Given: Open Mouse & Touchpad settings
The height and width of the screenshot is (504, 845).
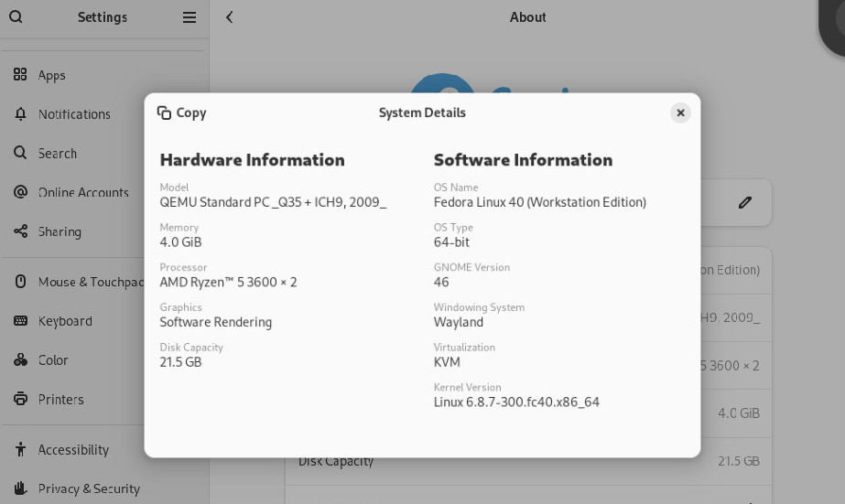Looking at the screenshot, I should tap(104, 282).
